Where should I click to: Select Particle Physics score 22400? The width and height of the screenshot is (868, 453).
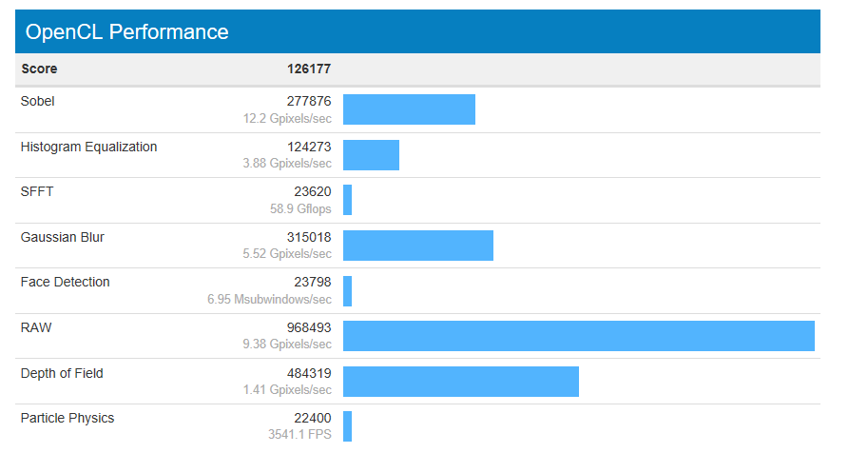tap(313, 418)
